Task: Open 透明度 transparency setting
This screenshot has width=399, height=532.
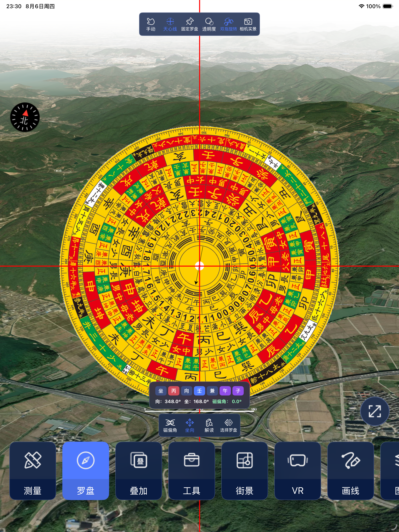Action: [209, 24]
